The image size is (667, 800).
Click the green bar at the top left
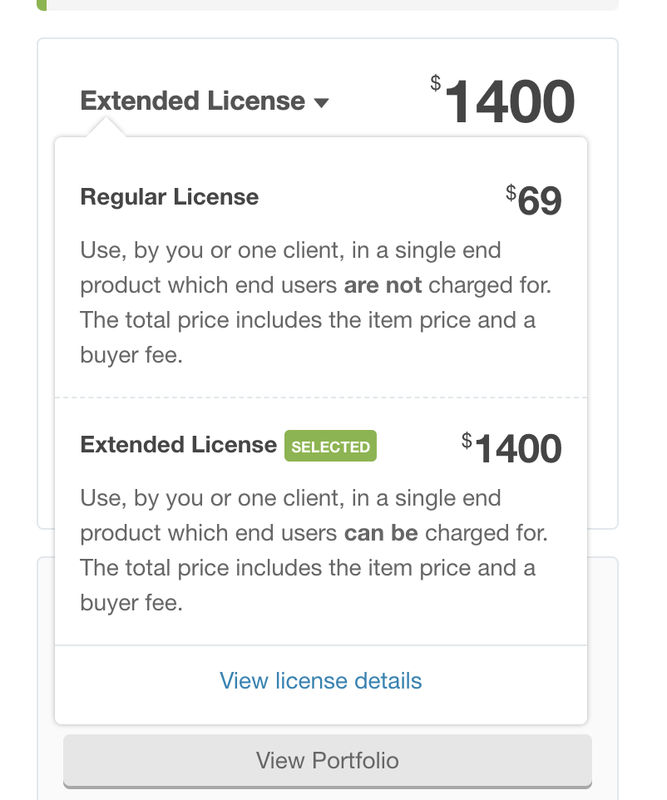point(41,4)
